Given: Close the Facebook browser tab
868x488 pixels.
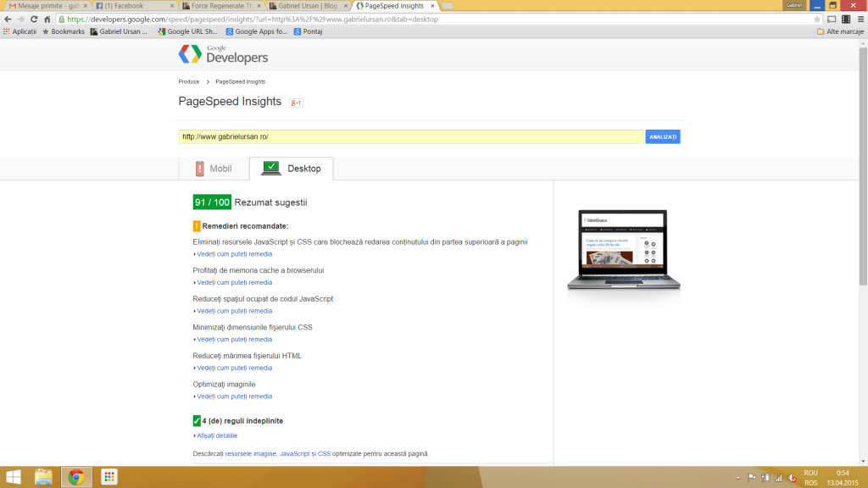Looking at the screenshot, I should [x=172, y=6].
